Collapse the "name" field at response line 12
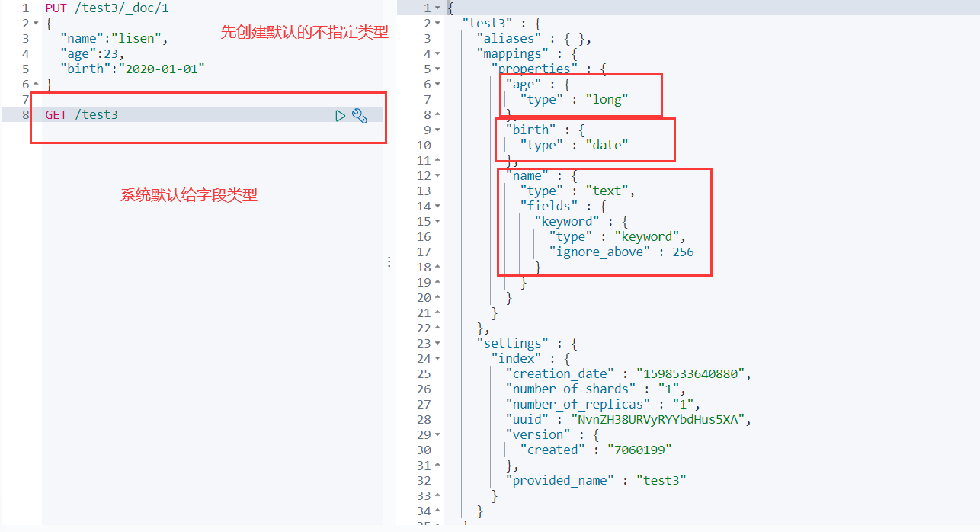Viewport: 980px width, 532px height. 437,176
